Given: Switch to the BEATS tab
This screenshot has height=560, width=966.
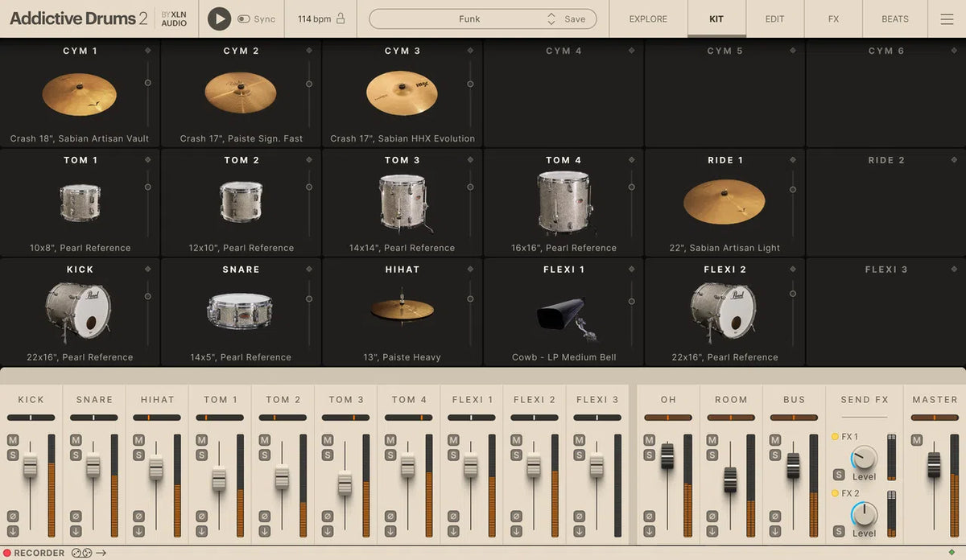Looking at the screenshot, I should (x=894, y=19).
